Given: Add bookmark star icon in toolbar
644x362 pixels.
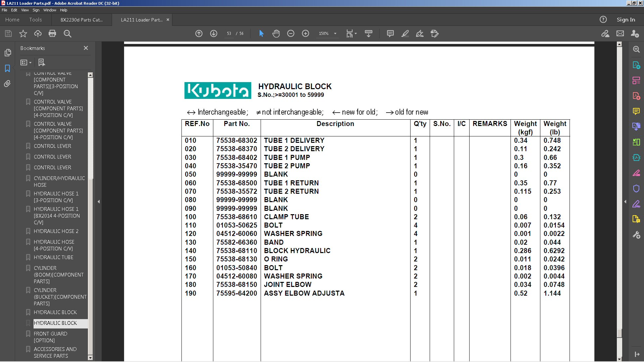Looking at the screenshot, I should pos(23,34).
